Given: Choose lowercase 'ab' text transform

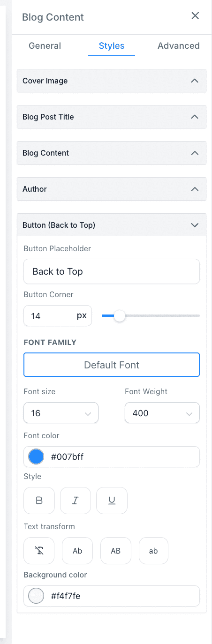Looking at the screenshot, I should [153, 551].
